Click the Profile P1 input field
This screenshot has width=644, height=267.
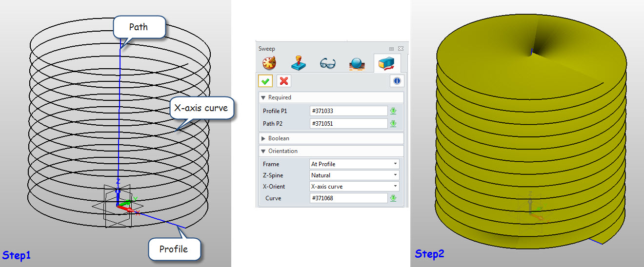click(x=348, y=111)
